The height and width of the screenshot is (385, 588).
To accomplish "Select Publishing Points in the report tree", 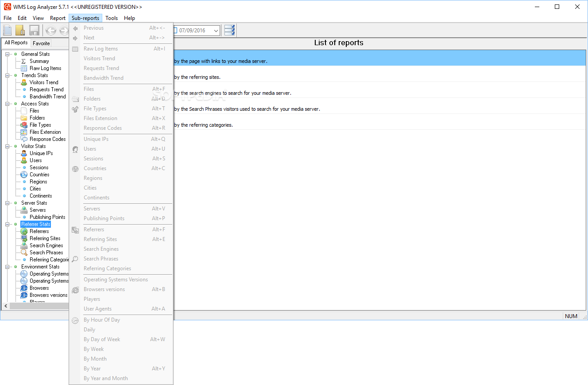I will (x=47, y=217).
